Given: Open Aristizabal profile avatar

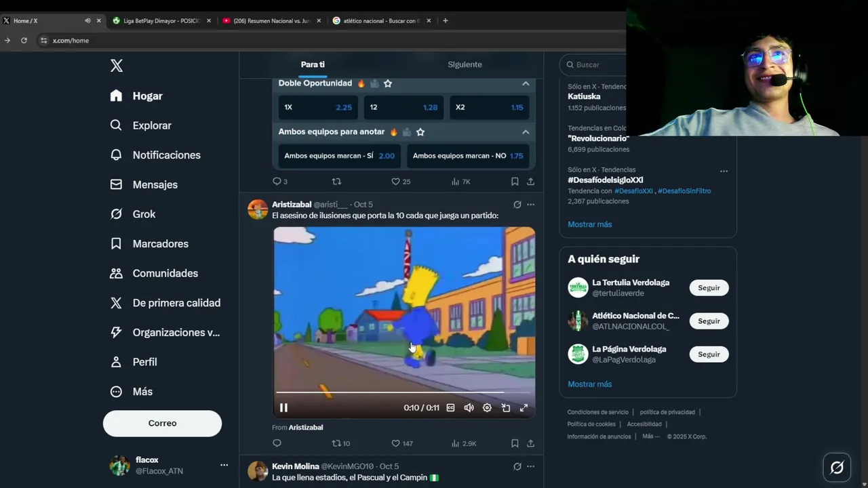Looking at the screenshot, I should (258, 209).
